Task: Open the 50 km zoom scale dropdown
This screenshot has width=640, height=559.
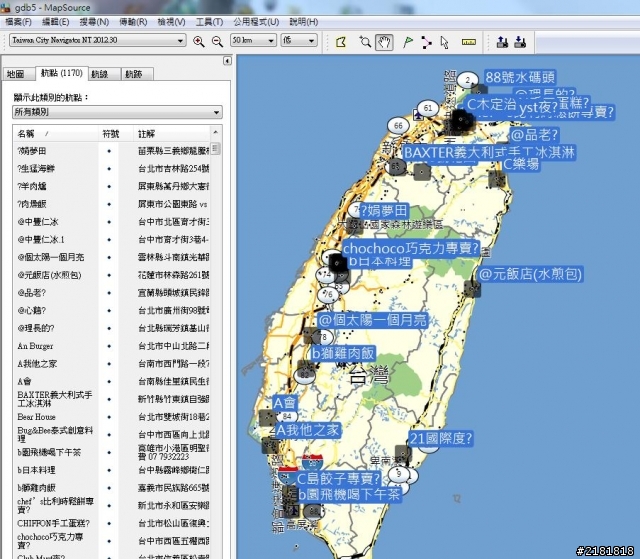Action: [253, 40]
